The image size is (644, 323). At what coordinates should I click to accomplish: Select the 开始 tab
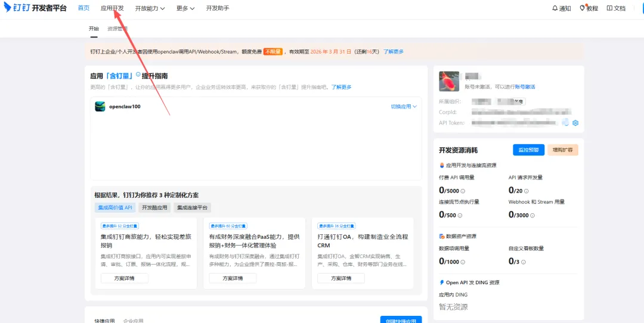tap(94, 29)
